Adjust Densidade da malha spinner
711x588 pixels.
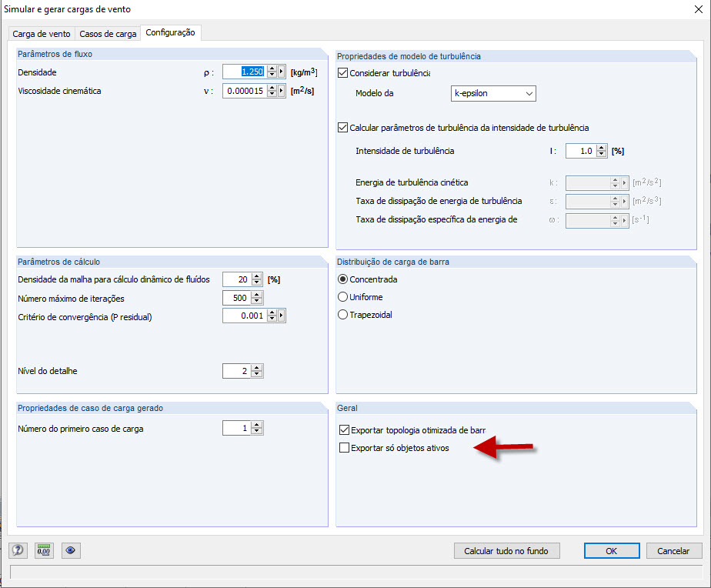click(x=257, y=279)
